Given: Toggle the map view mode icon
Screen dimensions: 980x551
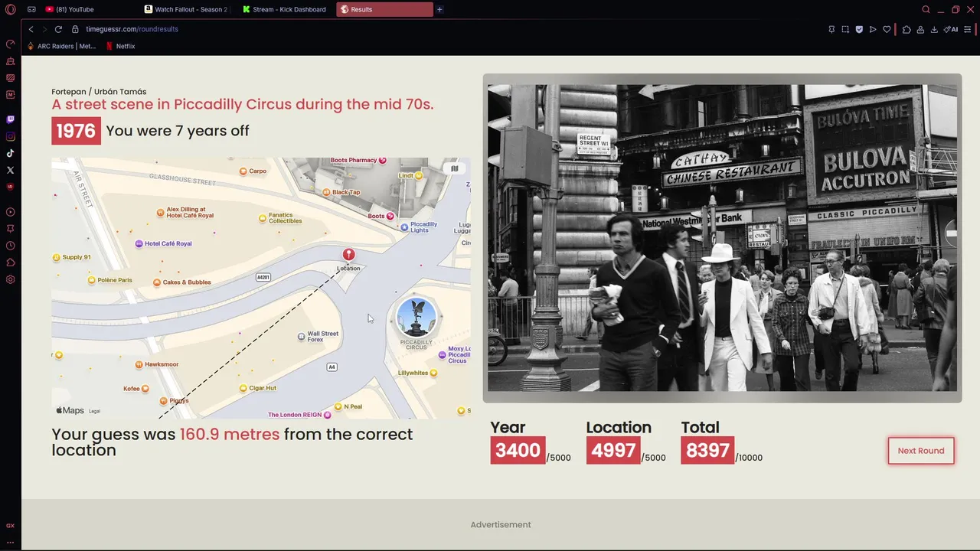Looking at the screenshot, I should [x=455, y=168].
